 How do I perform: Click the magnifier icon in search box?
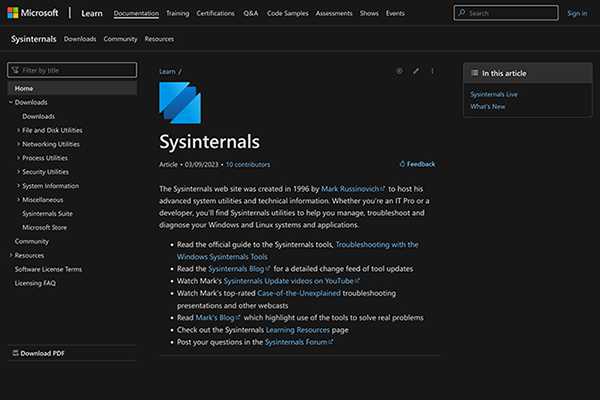(x=462, y=13)
